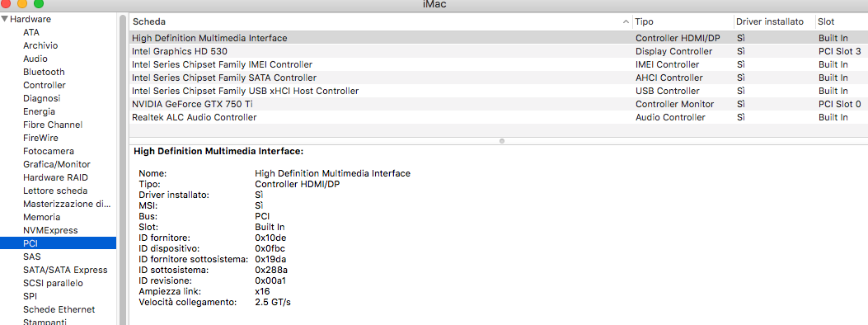
Task: Select the USB xHCI Host Controller row
Action: (x=498, y=91)
